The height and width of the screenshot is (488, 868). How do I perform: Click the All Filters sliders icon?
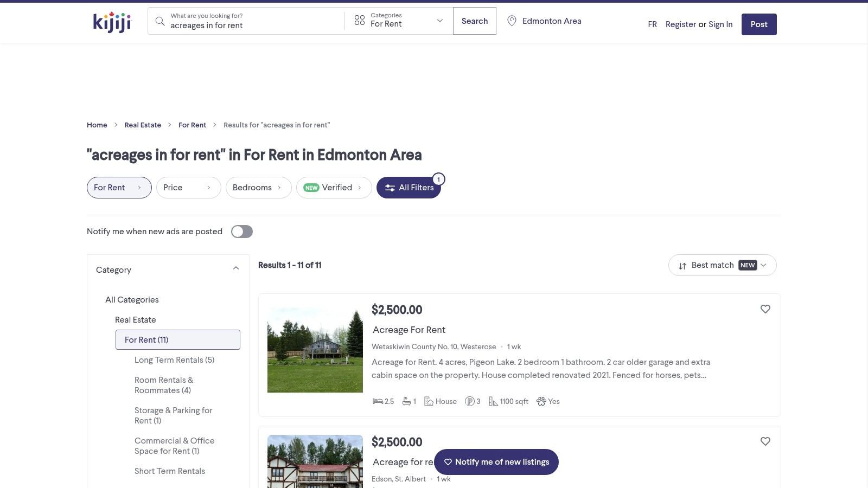(390, 188)
